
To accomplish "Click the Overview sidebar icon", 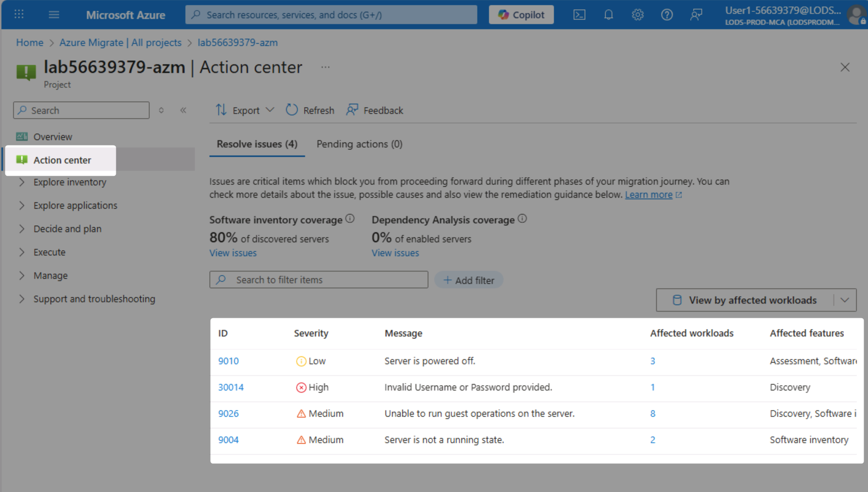I will (22, 137).
